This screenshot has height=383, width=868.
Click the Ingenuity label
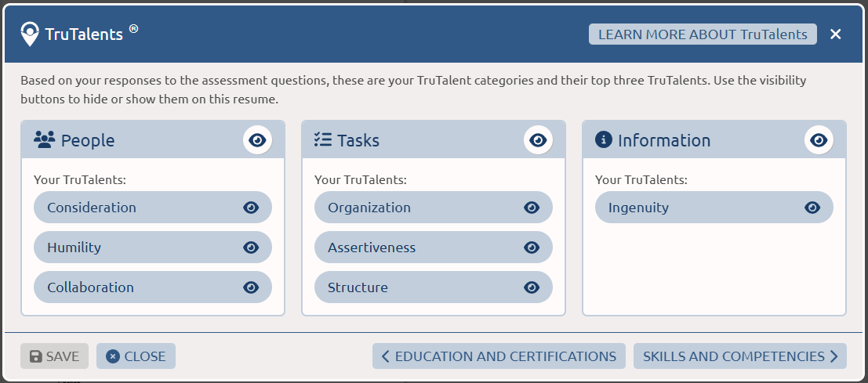(x=638, y=208)
